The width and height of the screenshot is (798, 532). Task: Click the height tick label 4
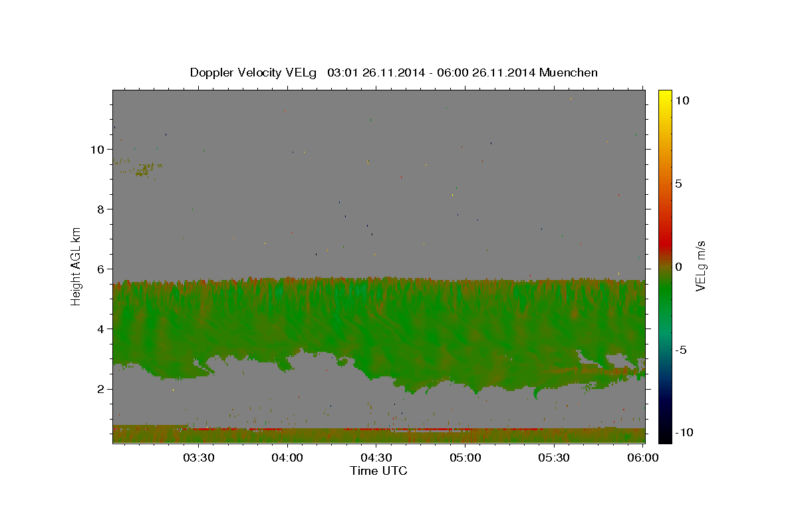(101, 329)
